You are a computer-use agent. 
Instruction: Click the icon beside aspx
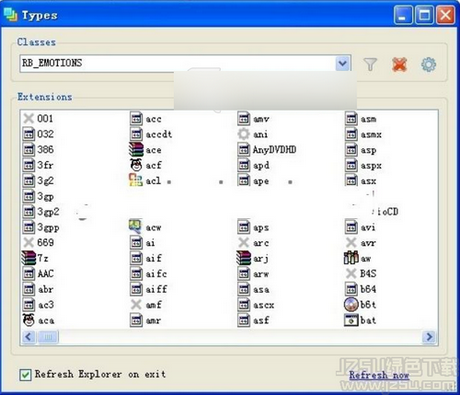(351, 165)
